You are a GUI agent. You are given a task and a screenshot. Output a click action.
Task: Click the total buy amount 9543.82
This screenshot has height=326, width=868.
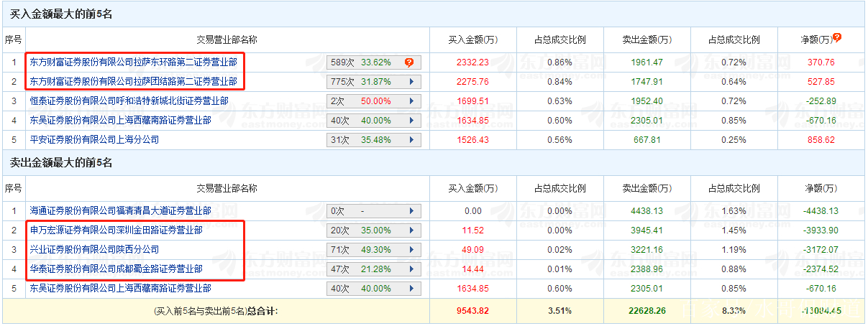pos(472,311)
